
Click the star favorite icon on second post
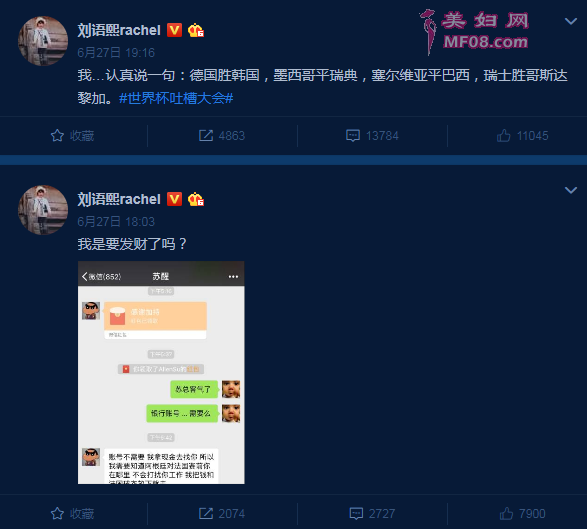[57, 513]
